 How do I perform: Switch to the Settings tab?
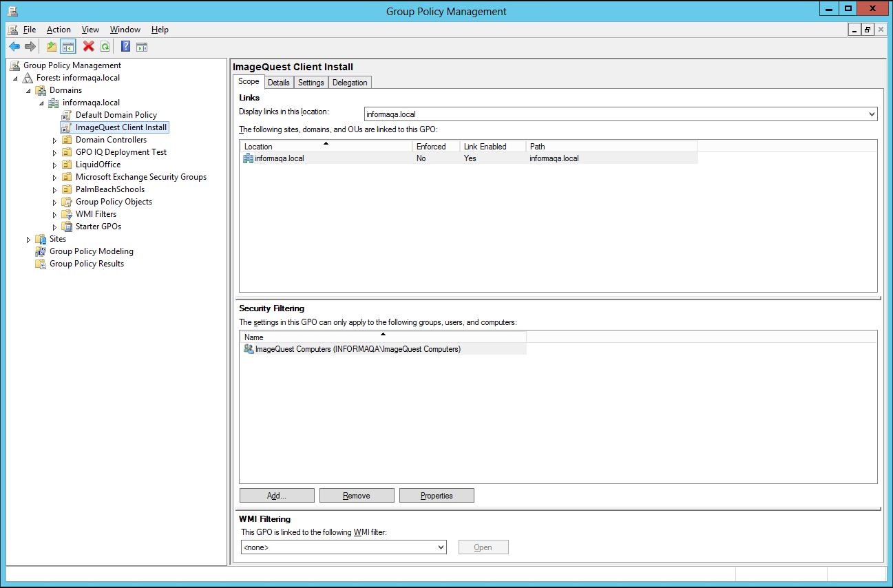311,83
